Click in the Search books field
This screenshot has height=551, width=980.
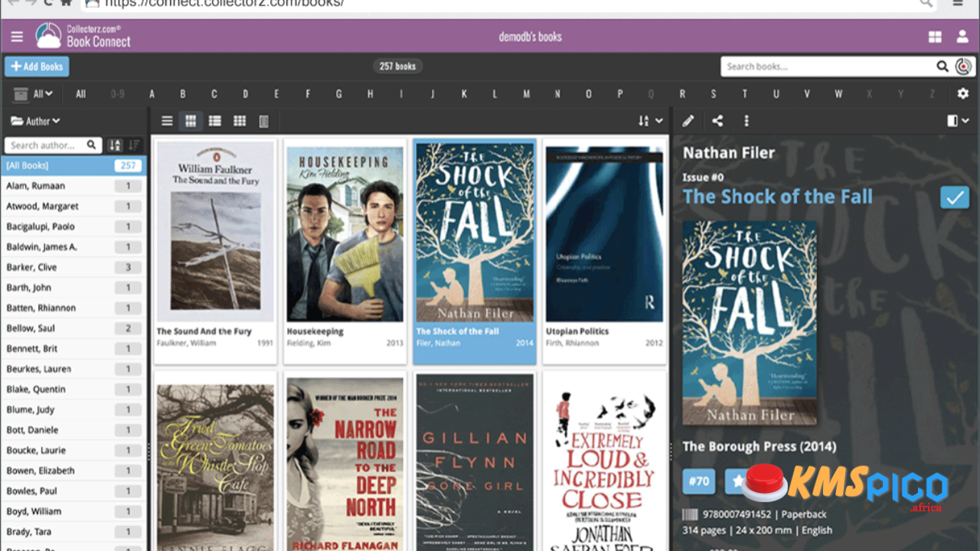click(x=828, y=67)
